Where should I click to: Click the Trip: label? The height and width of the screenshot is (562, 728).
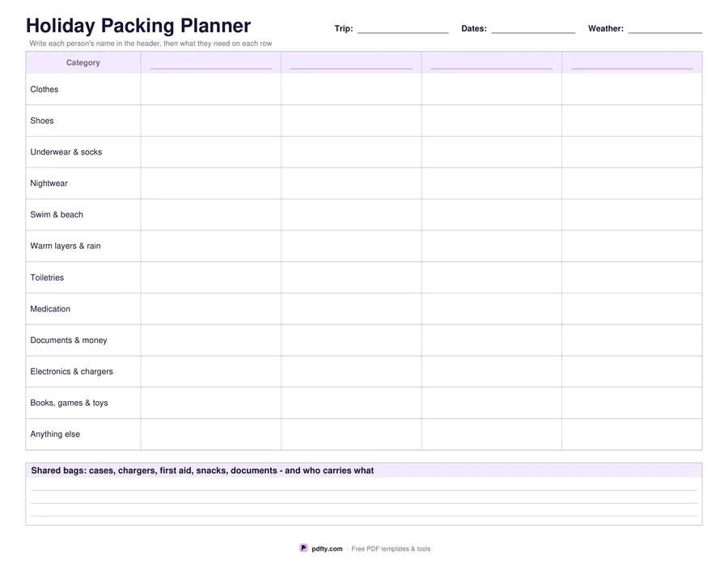[344, 28]
